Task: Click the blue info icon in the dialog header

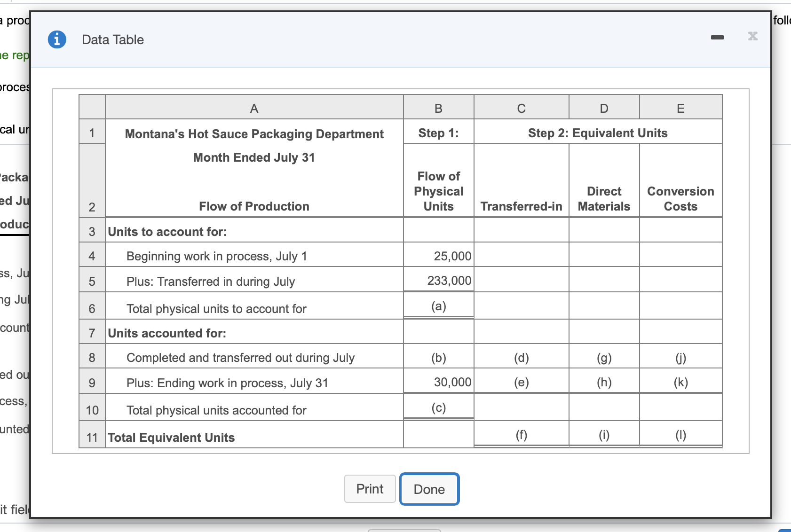Action: [57, 39]
